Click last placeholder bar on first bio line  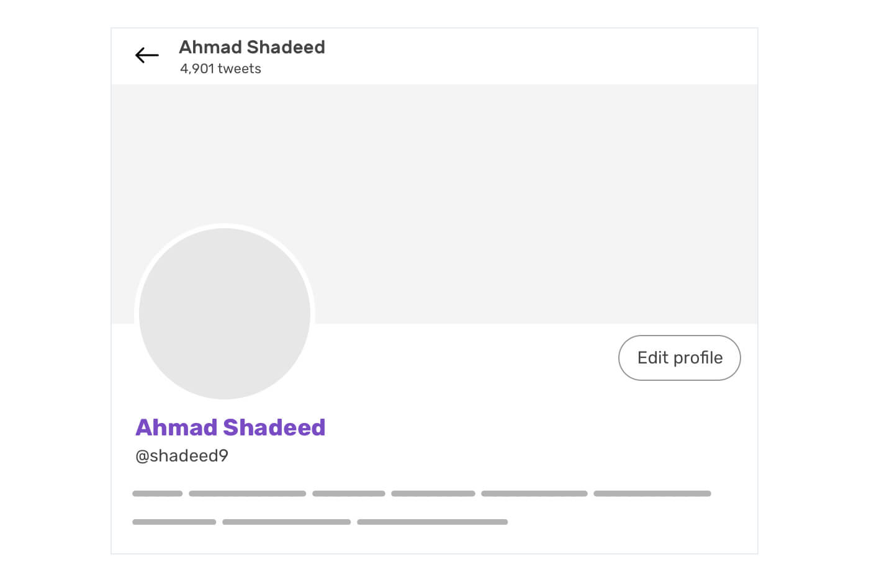click(x=652, y=494)
